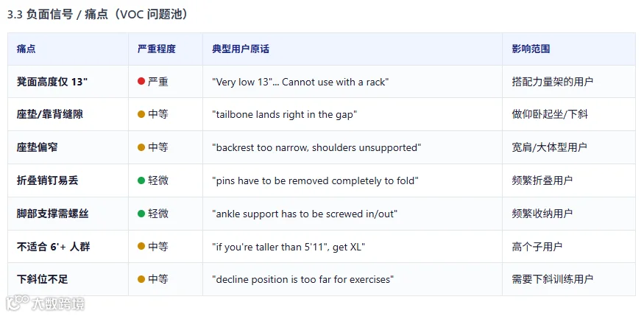The height and width of the screenshot is (316, 644).
Task: Click the section heading 3.3 负面信号 / 痛点
Action: (x=99, y=15)
